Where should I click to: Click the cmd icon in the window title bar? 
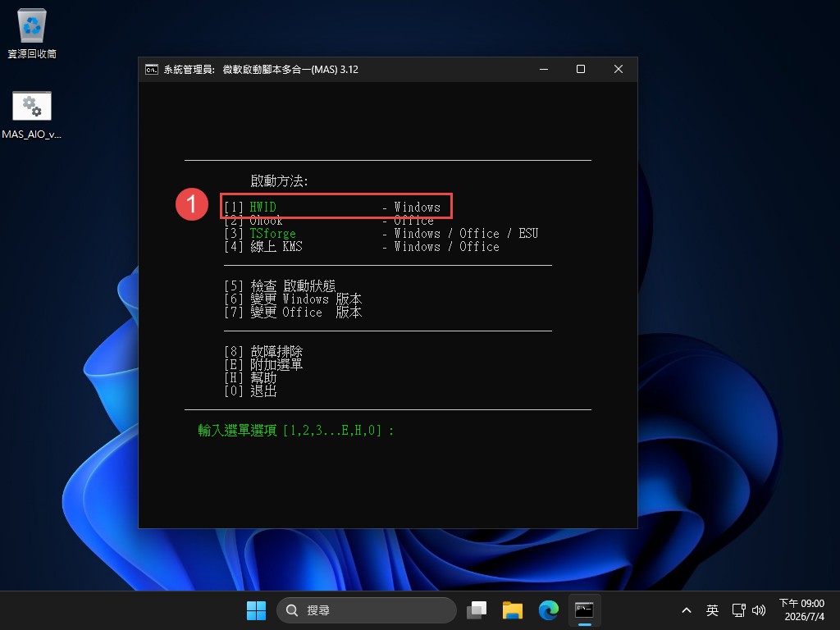(x=152, y=70)
